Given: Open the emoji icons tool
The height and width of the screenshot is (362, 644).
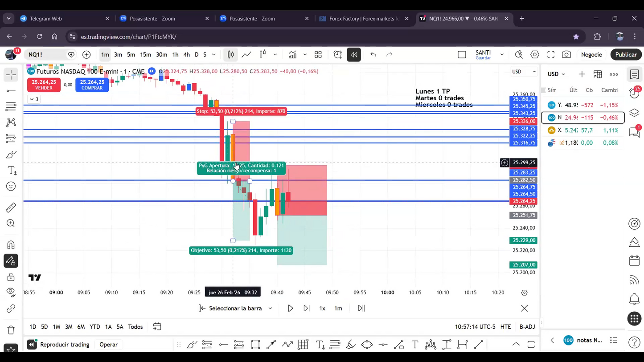Looking at the screenshot, I should point(11,187).
